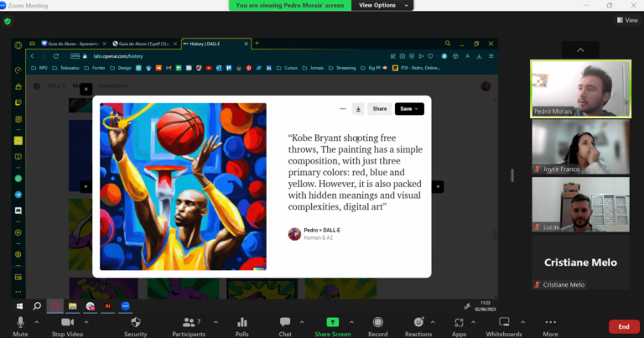
Task: Click the browser tab search magnifier icon
Action: point(448,44)
